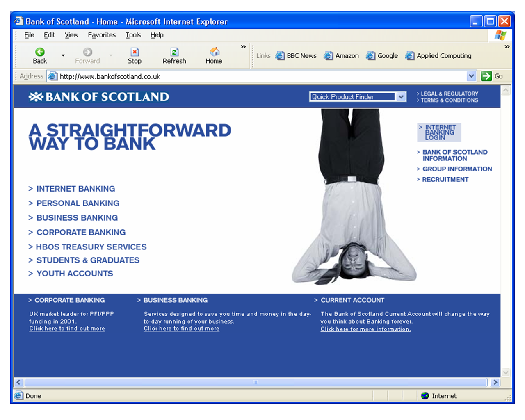This screenshot has height=420, width=525.
Task: Click the Links toolbar label
Action: tap(263, 56)
